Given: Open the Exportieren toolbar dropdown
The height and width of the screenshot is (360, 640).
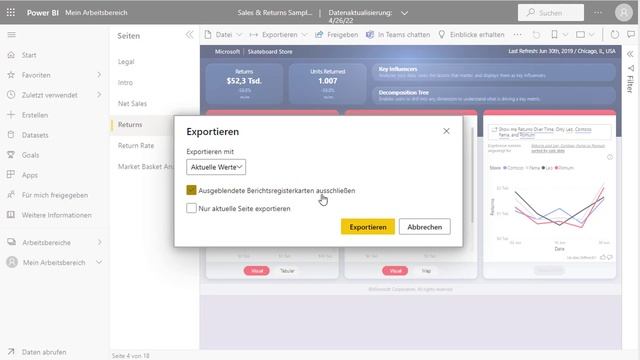Looking at the screenshot, I should (278, 35).
